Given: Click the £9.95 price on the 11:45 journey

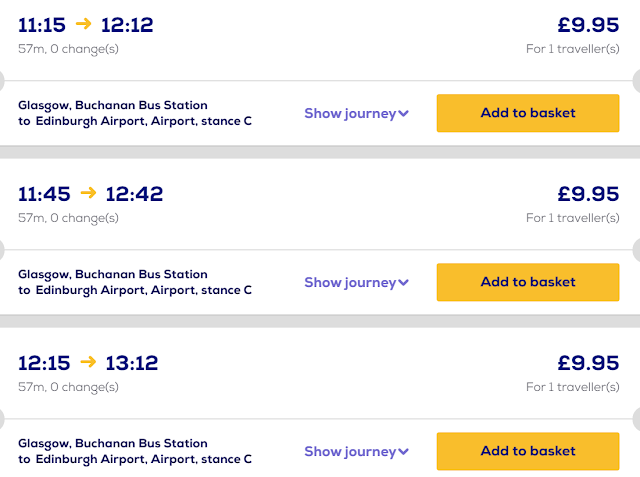Looking at the screenshot, I should click(588, 194).
